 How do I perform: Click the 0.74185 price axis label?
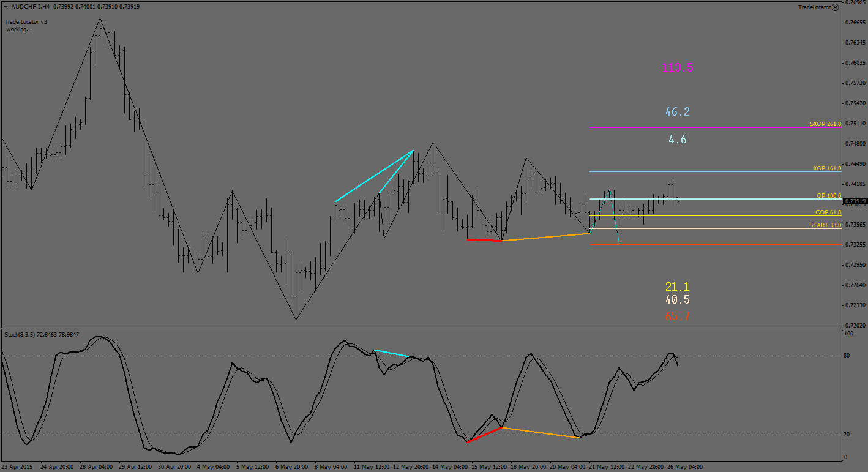click(855, 184)
